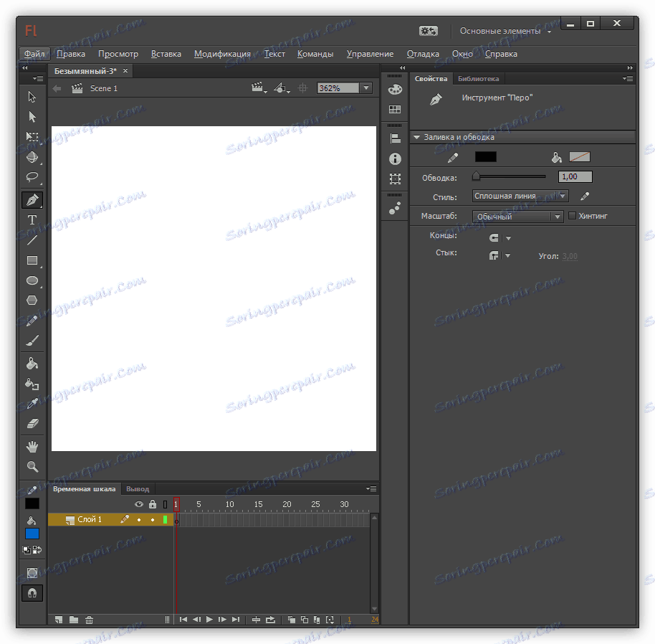Screen dimensions: 655x644
Task: Select the Subselection tool
Action: tap(32, 117)
